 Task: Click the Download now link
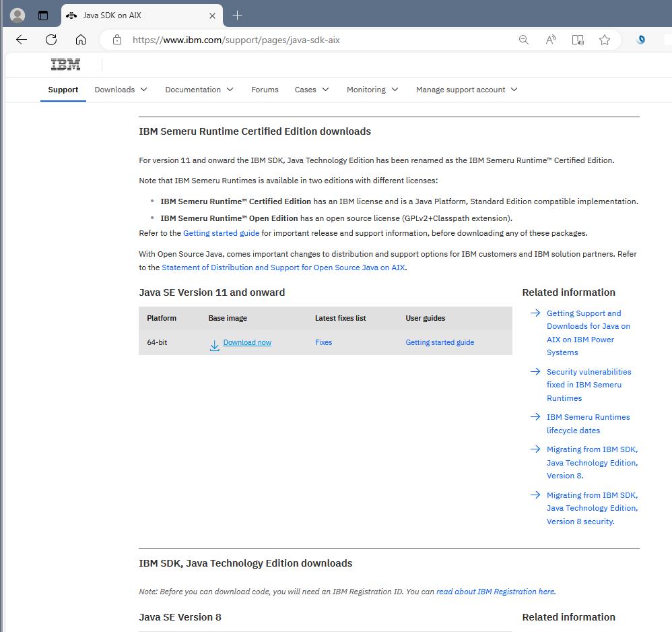click(247, 342)
